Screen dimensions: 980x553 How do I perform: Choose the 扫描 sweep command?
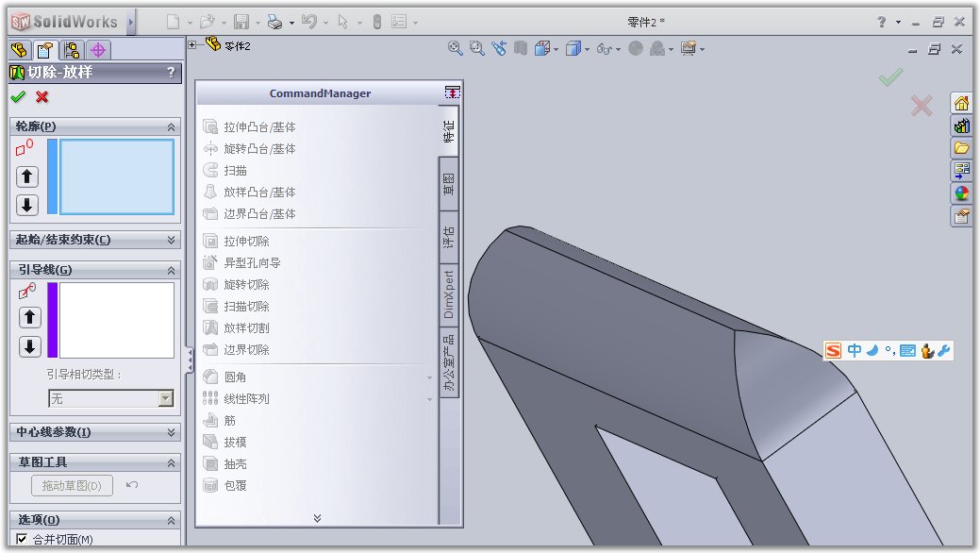pos(225,170)
